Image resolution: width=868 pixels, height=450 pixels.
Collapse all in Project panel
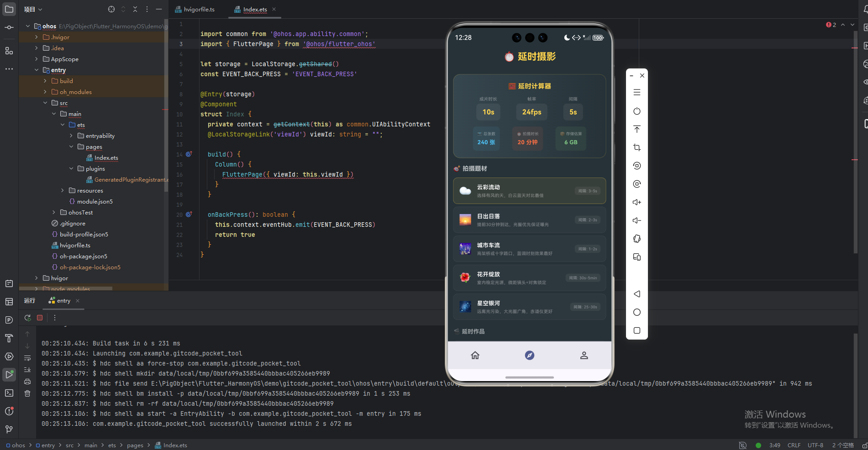point(135,9)
